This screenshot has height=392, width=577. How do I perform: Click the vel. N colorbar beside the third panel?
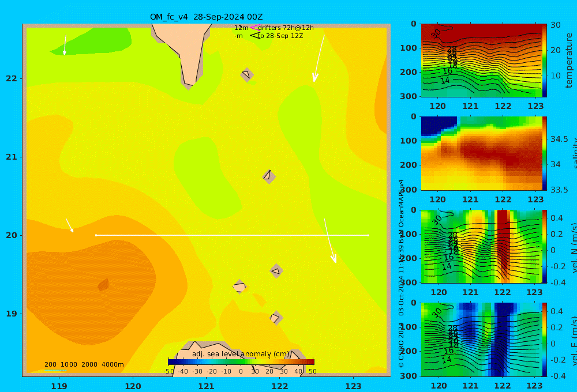[545, 246]
